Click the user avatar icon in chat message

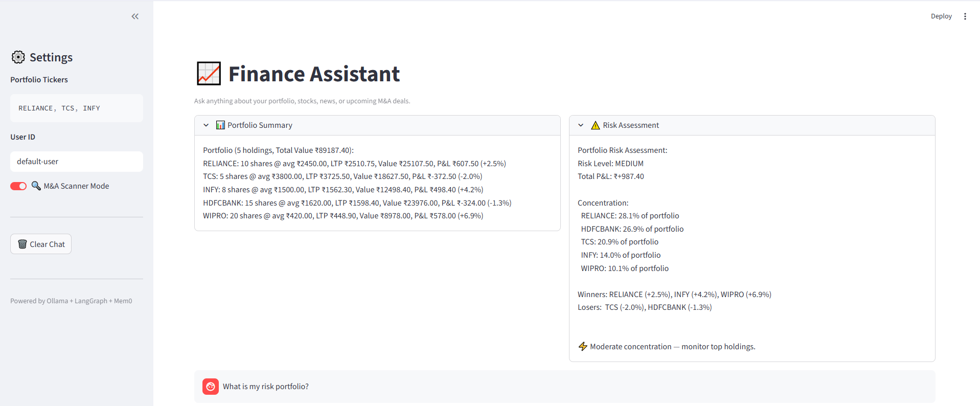point(211,387)
